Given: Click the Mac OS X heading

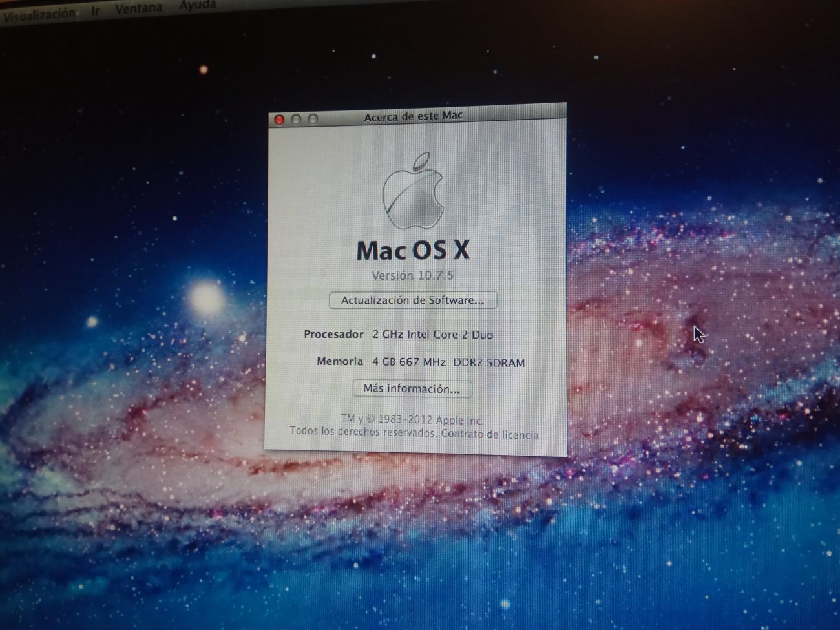Looking at the screenshot, I should pyautogui.click(x=413, y=250).
